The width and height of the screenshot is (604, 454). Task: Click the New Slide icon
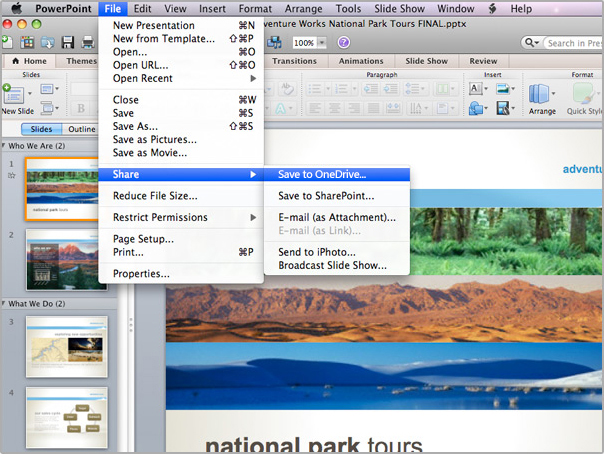pos(13,94)
